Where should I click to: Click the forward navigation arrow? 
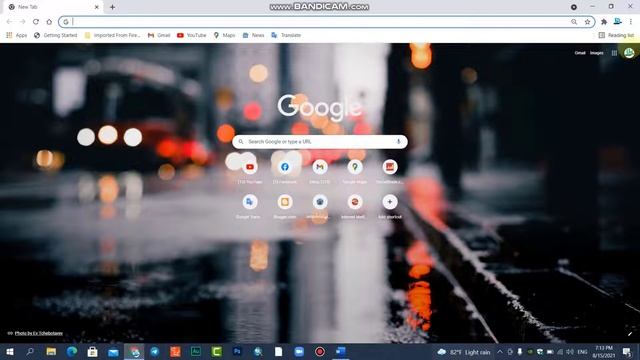pyautogui.click(x=22, y=22)
